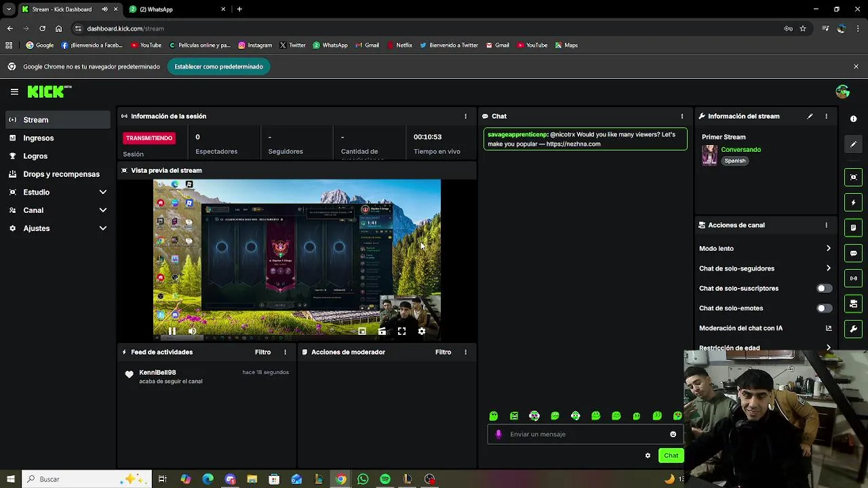The width and height of the screenshot is (868, 488).
Task: Open chat settings gear beside Chat button
Action: tap(648, 455)
